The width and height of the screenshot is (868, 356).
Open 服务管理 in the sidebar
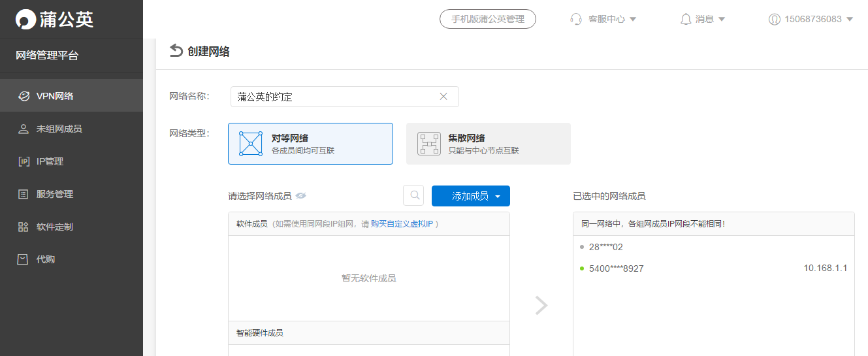71,194
